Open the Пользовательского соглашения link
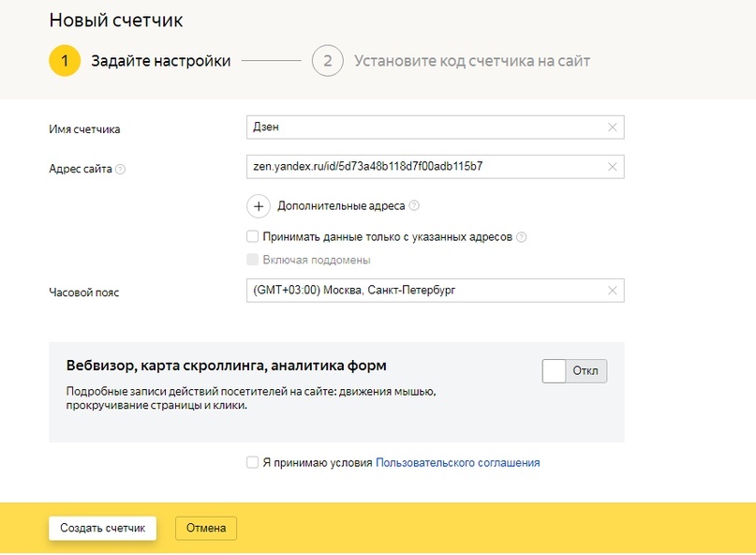 click(457, 462)
